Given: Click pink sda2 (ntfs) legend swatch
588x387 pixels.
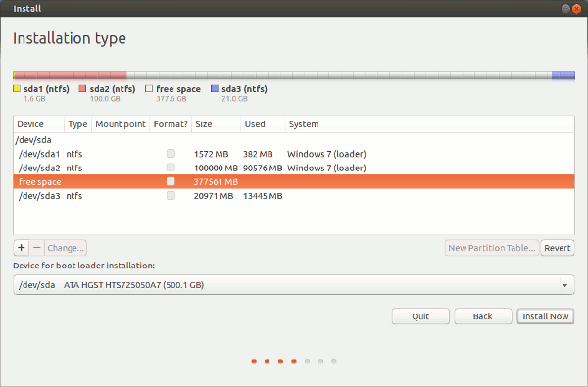Looking at the screenshot, I should tap(82, 88).
